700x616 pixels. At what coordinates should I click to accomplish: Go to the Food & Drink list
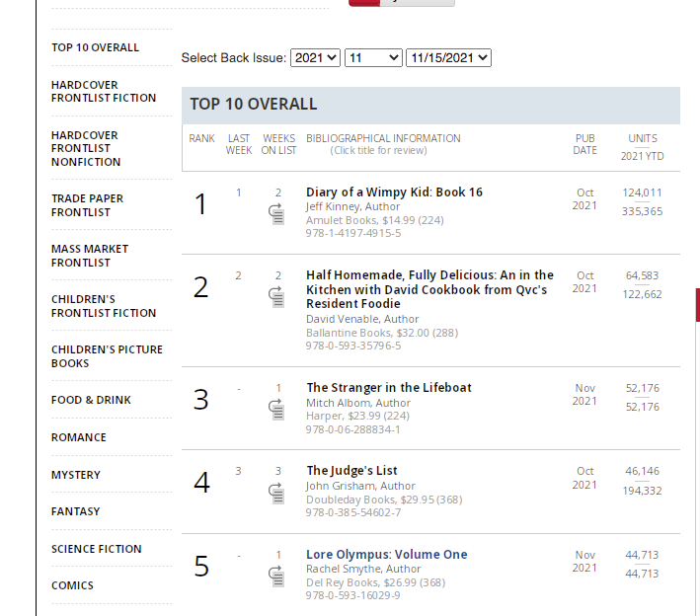pos(91,400)
